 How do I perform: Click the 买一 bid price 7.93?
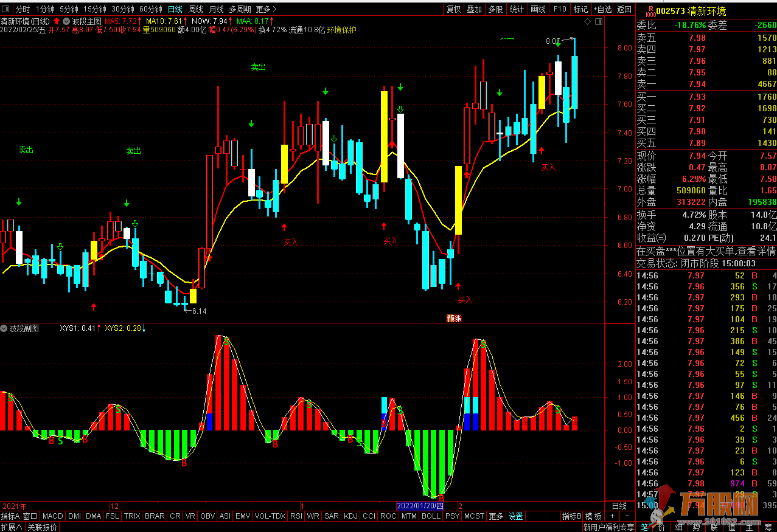point(697,97)
